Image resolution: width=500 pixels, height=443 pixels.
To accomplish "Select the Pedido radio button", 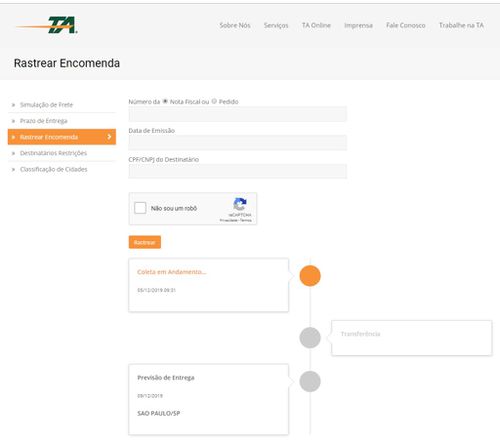I will (x=214, y=101).
